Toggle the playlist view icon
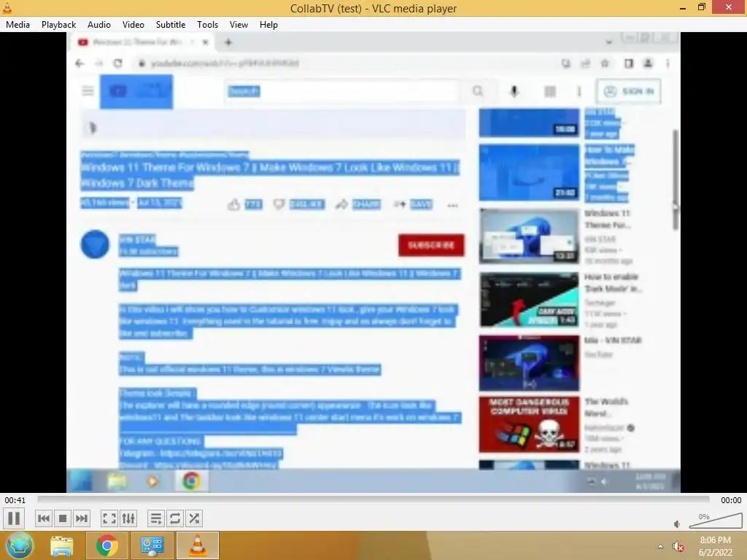Image resolution: width=747 pixels, height=560 pixels. click(x=156, y=518)
